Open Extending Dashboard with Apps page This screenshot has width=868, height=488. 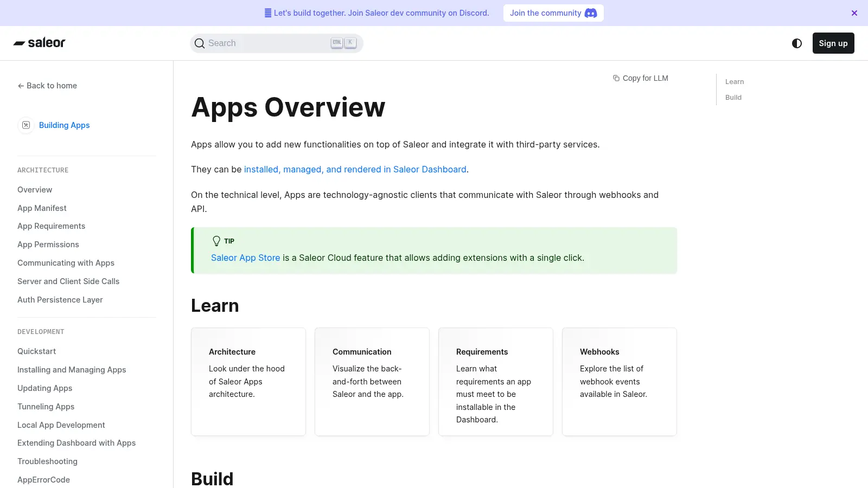tap(76, 443)
